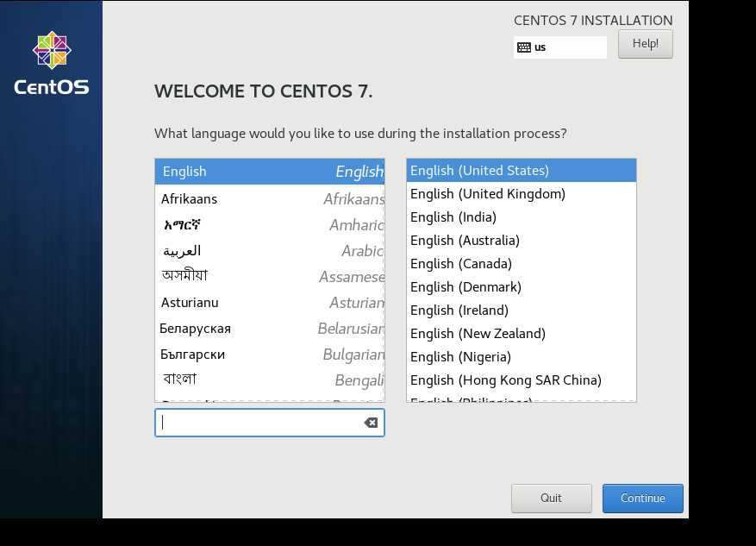This screenshot has width=756, height=546.
Task: Clear the language search field with the backspace icon
Action: (x=371, y=423)
